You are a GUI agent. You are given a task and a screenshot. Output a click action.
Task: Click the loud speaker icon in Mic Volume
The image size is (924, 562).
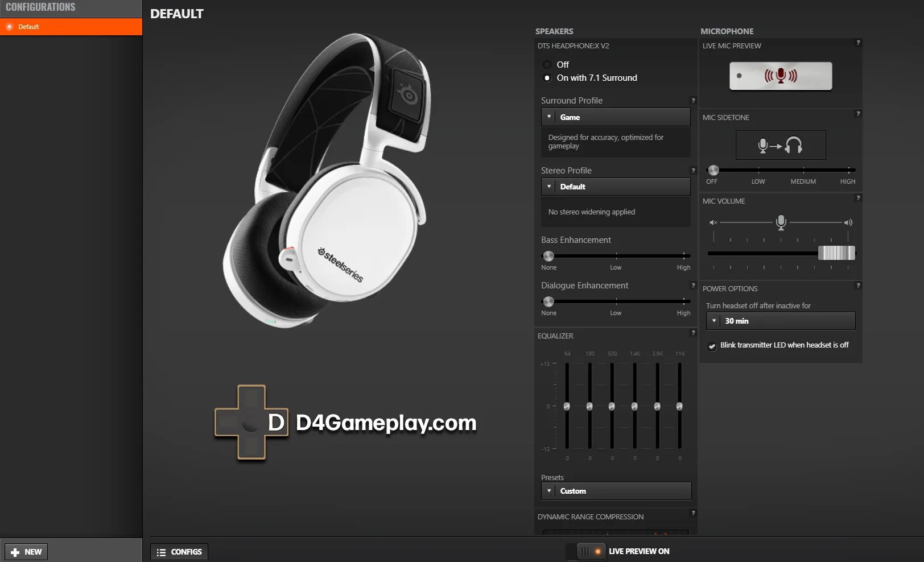[848, 222]
